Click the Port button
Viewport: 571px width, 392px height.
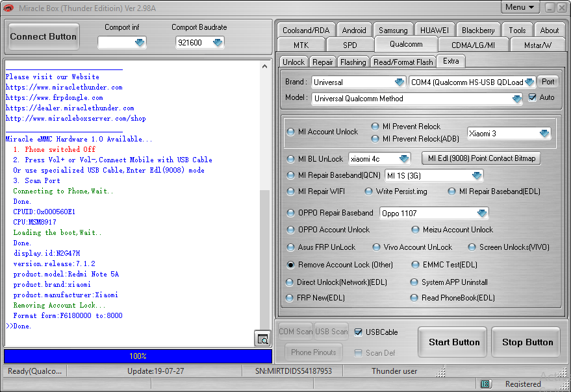click(x=548, y=82)
